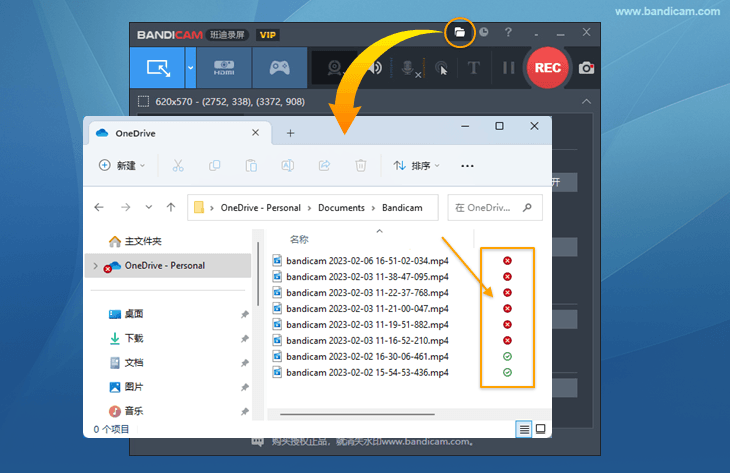Open 桌面 desktop in sidebar
This screenshot has height=473, width=730.
tap(126, 314)
